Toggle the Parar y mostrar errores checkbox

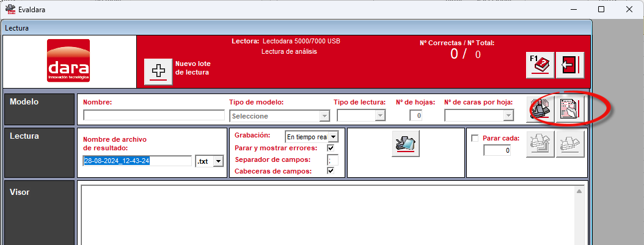[331, 148]
